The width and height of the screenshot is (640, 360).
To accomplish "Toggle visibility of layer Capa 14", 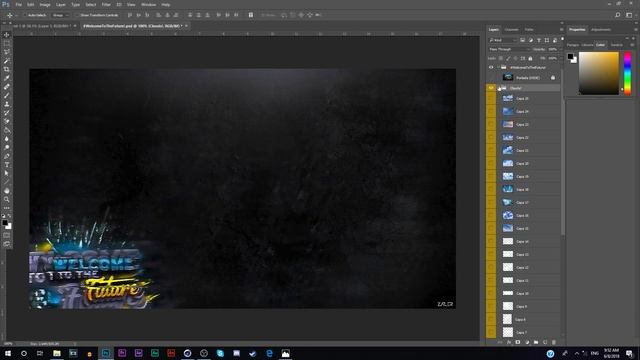I will pos(491,241).
